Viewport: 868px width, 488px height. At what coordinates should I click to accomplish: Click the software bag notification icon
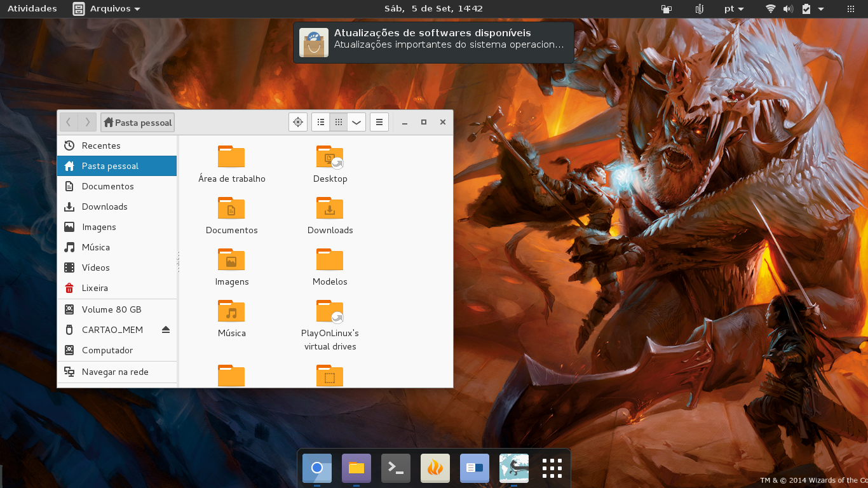point(314,43)
